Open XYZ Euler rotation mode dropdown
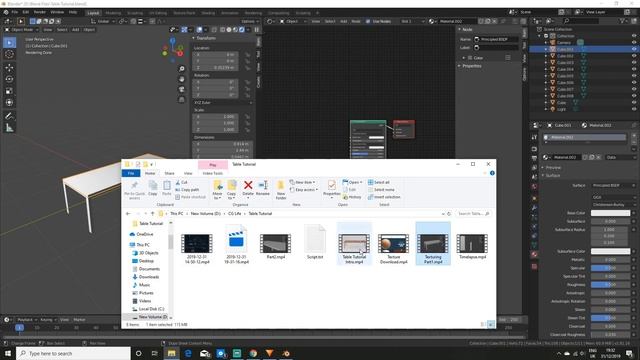Screen dimensions: 640x360 pyautogui.click(x=223, y=102)
